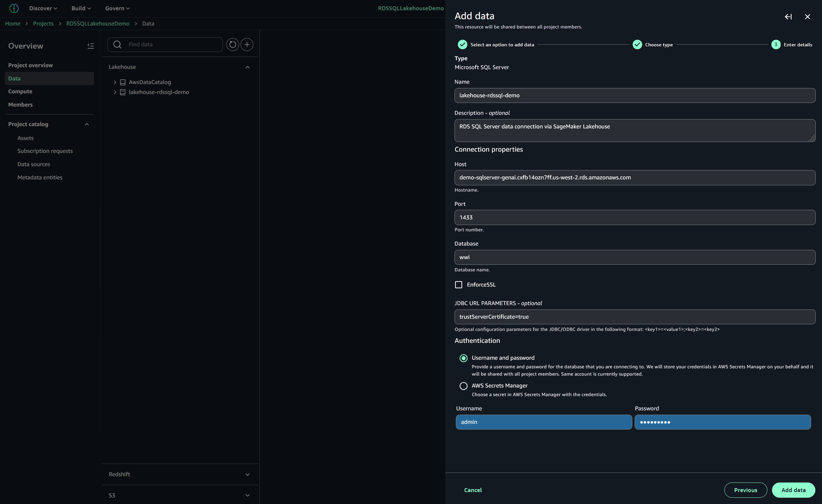Go back with the Previous button
Image resolution: width=822 pixels, height=504 pixels.
point(745,490)
